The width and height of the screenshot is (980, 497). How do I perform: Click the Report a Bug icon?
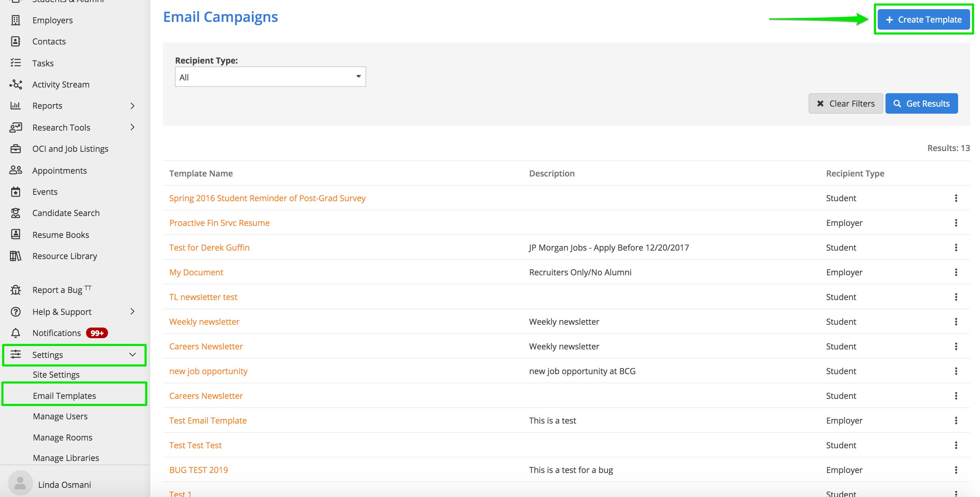[16, 290]
